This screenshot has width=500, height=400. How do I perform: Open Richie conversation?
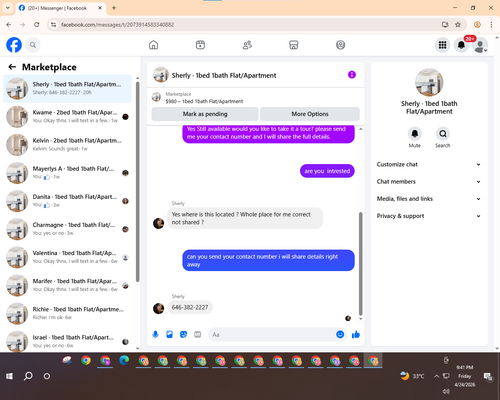pyautogui.click(x=67, y=314)
